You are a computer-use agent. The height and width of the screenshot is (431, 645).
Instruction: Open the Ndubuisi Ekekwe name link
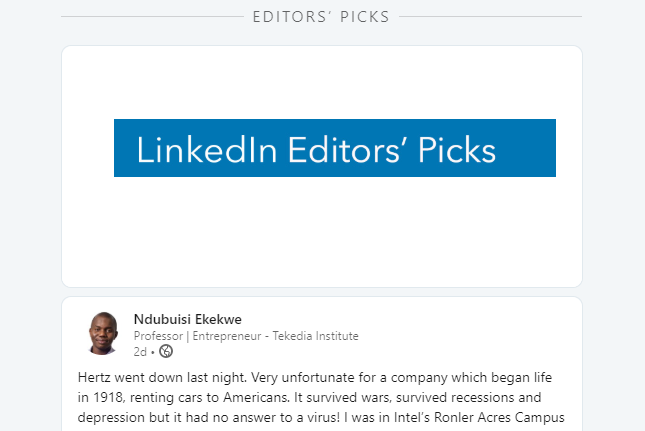[187, 320]
